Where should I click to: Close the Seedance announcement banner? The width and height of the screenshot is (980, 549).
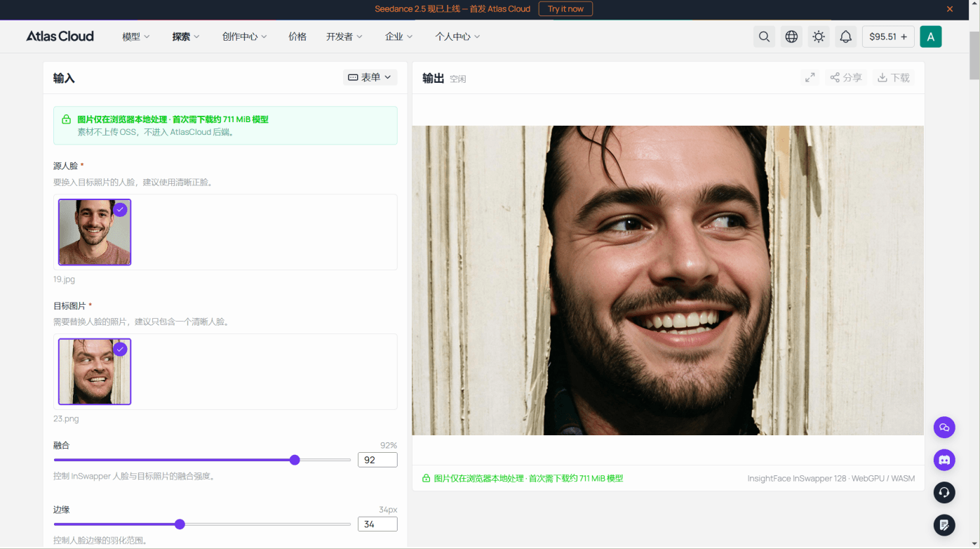(x=950, y=9)
